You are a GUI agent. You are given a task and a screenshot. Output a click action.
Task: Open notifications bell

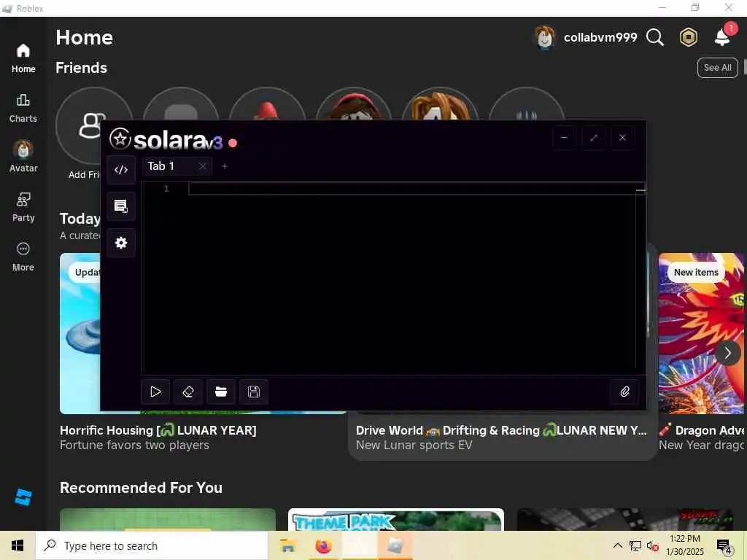(x=723, y=36)
